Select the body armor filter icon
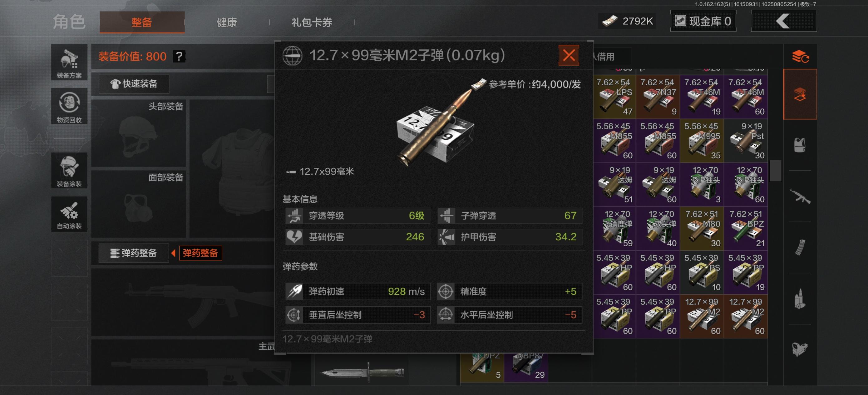The height and width of the screenshot is (395, 868). coord(800,145)
